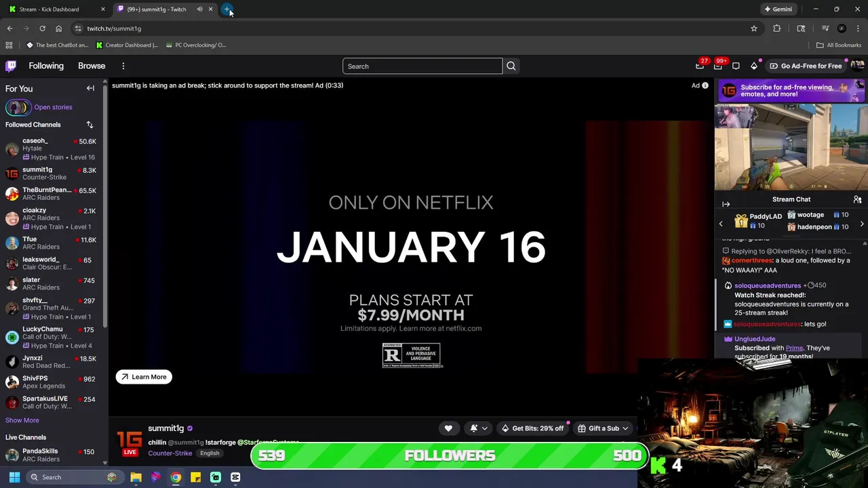Open the Chrome extensions puzzle icon
Screen dimensions: 868x488
pos(777,28)
